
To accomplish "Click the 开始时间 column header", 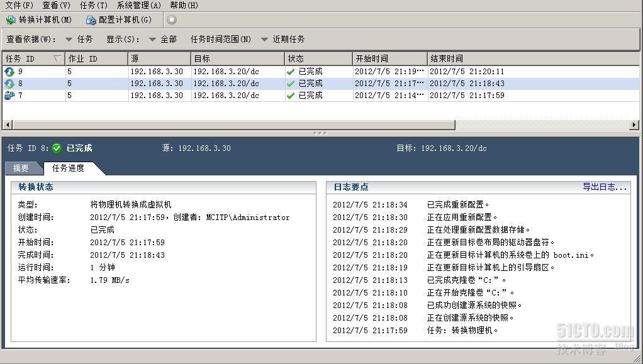I will tap(390, 58).
